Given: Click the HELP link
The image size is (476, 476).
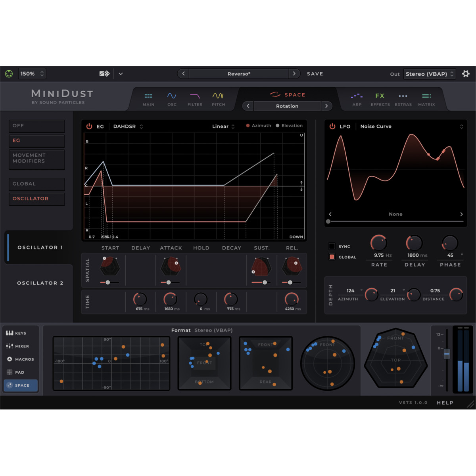Looking at the screenshot, I should coord(445,403).
